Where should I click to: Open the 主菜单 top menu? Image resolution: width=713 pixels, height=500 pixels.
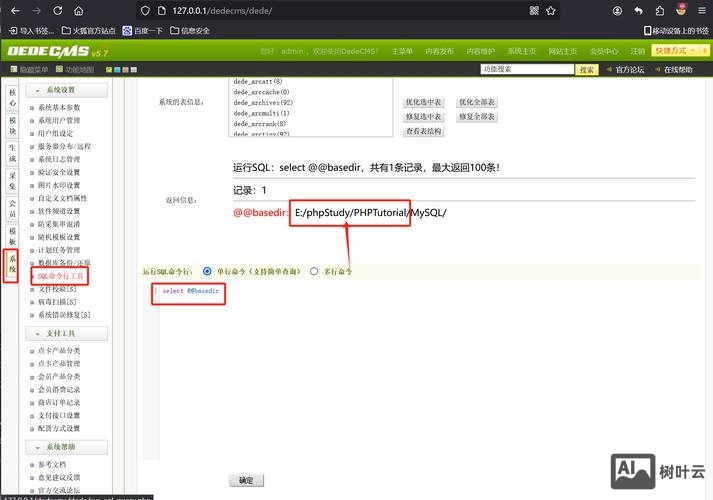pos(402,51)
